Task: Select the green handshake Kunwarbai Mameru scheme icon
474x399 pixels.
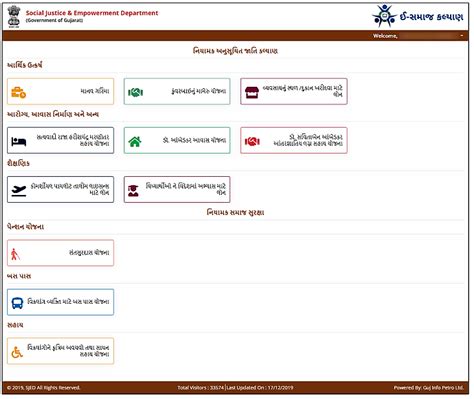Action: [135, 92]
